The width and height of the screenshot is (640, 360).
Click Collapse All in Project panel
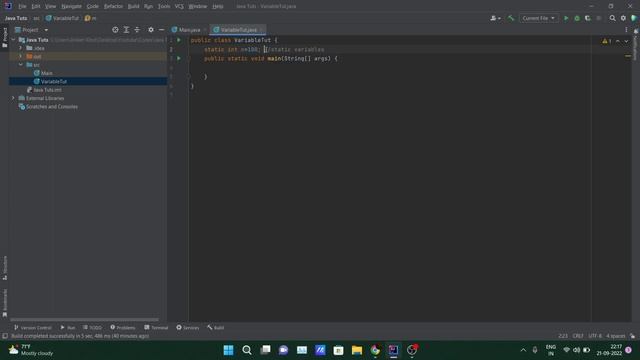[x=137, y=30]
